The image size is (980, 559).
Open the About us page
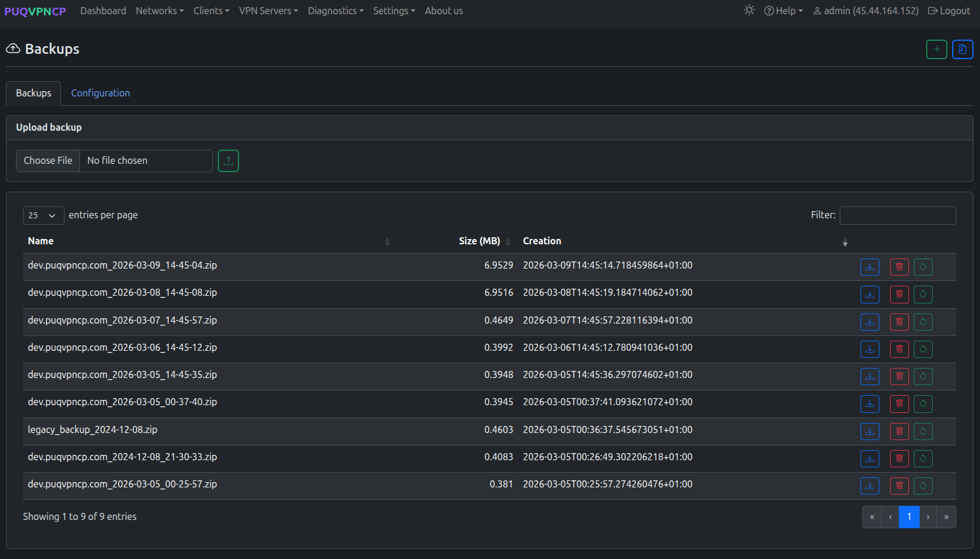click(444, 11)
